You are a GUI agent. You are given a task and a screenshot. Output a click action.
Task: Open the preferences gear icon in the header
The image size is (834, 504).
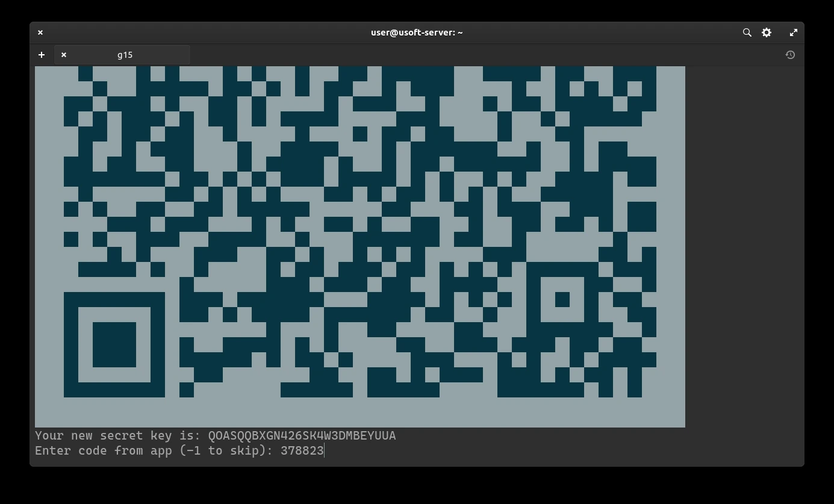click(767, 33)
